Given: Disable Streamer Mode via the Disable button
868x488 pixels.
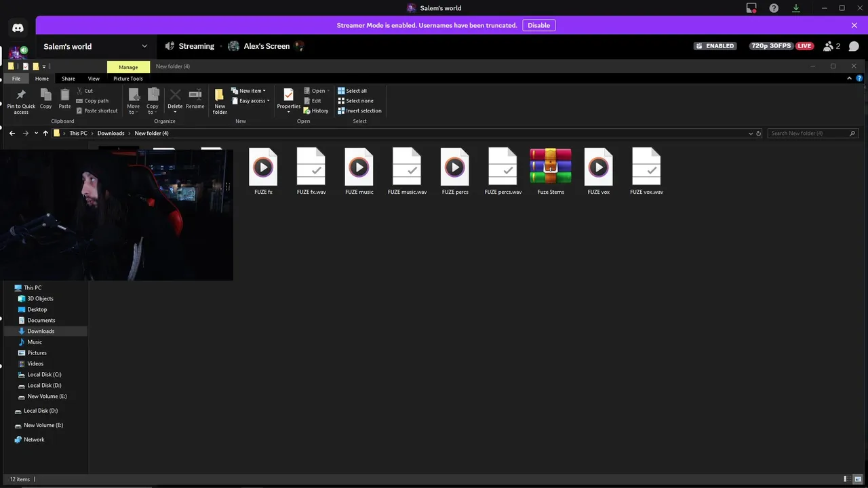Looking at the screenshot, I should [539, 25].
